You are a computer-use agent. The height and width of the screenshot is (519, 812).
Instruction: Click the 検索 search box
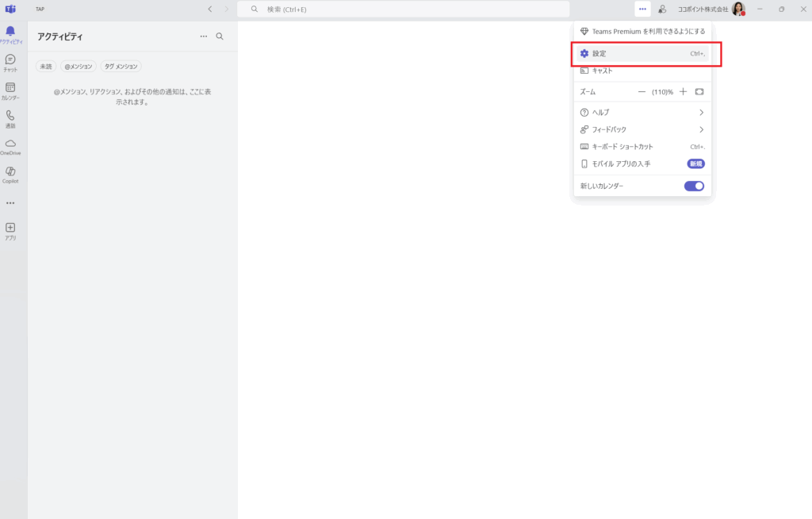(403, 9)
